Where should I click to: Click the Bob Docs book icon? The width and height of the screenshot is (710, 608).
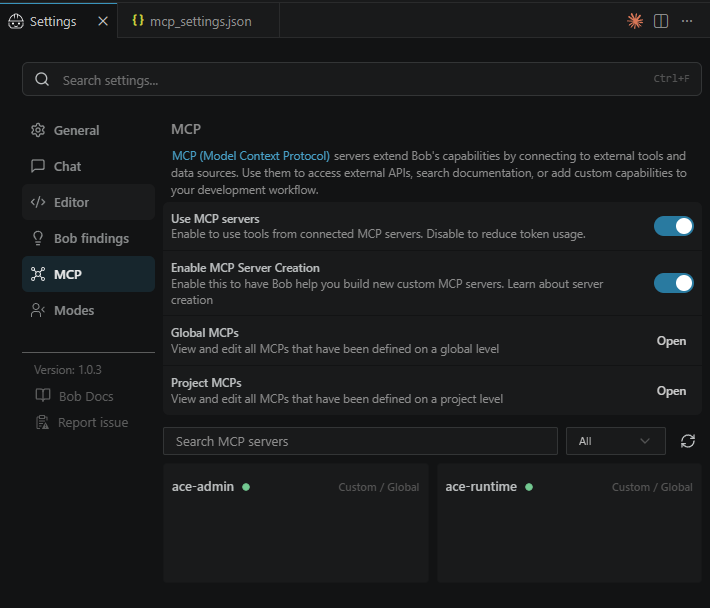click(x=43, y=395)
